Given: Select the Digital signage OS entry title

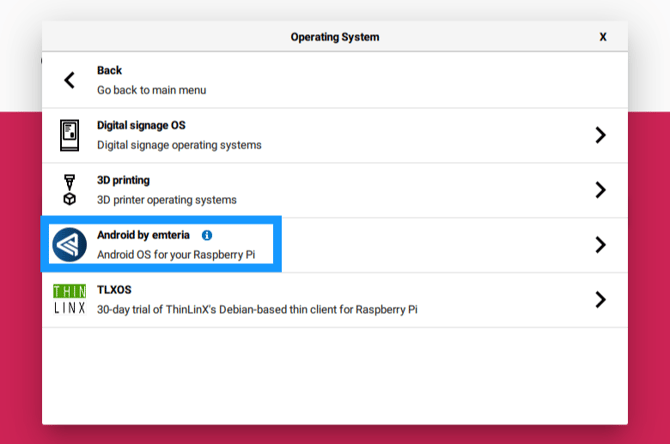Looking at the screenshot, I should tap(141, 125).
